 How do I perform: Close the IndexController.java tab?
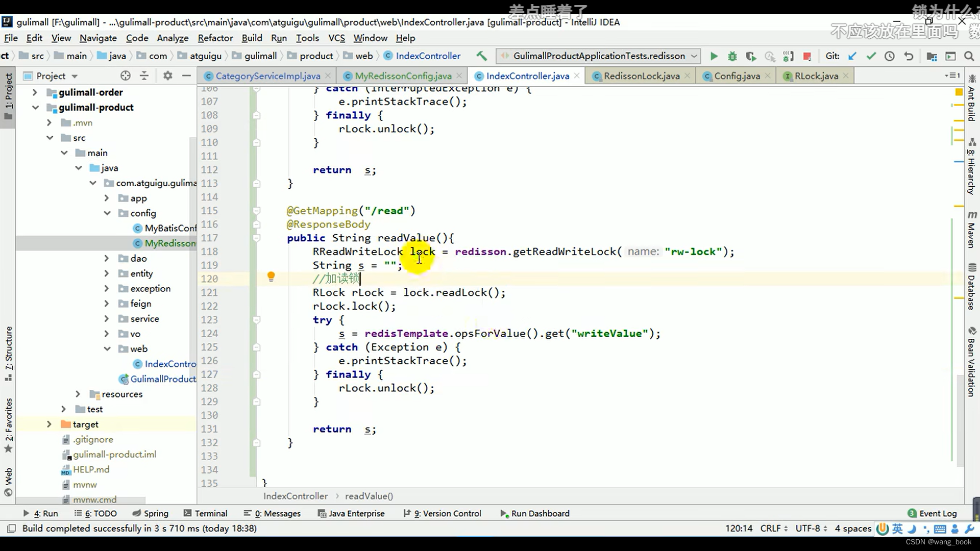click(577, 76)
